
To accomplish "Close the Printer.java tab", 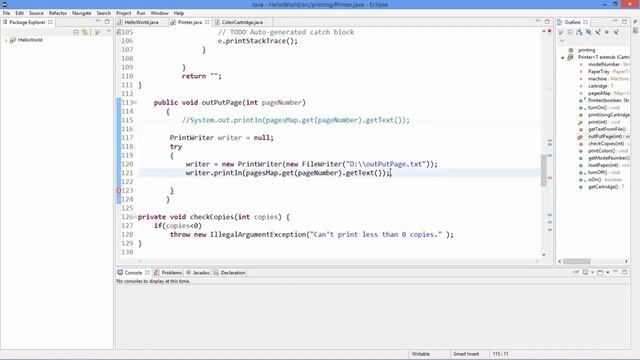I will pyautogui.click(x=207, y=22).
